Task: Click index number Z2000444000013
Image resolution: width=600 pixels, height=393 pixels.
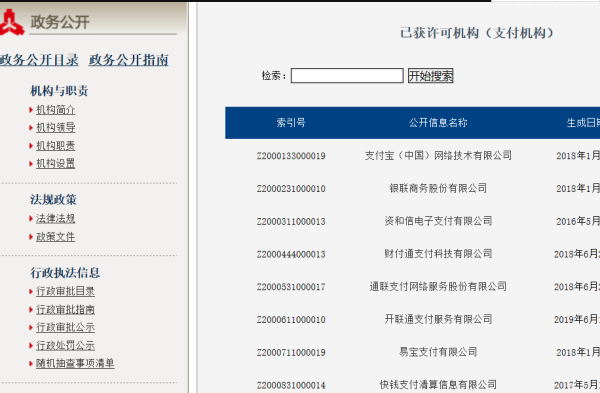Action: pyautogui.click(x=291, y=254)
